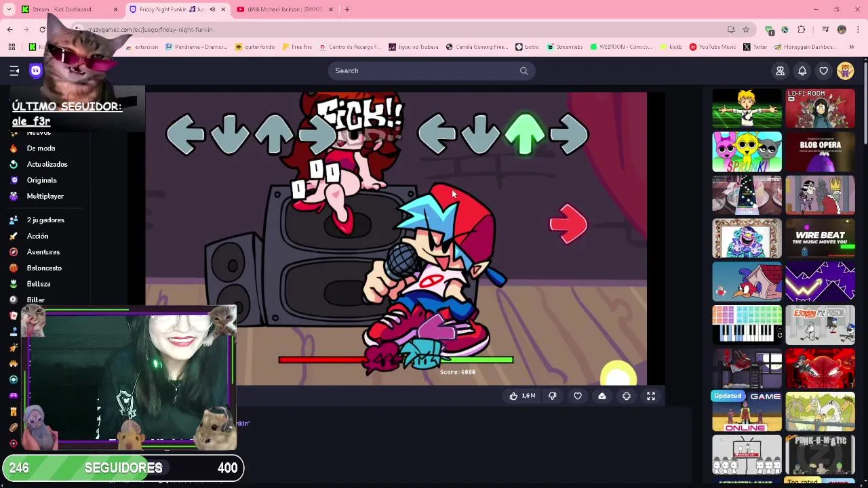Open Chrome apps grid in bookmarks bar
This screenshot has height=488, width=868.
pos(12,47)
